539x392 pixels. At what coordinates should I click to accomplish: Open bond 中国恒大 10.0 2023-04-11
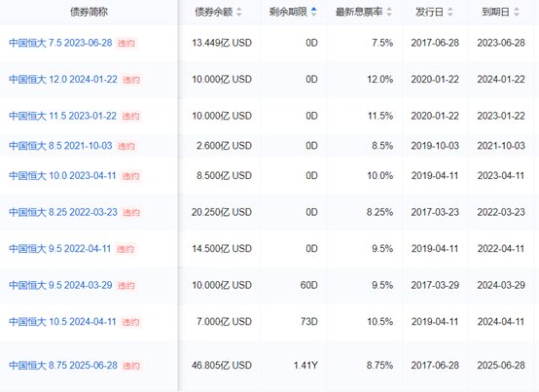(62, 175)
